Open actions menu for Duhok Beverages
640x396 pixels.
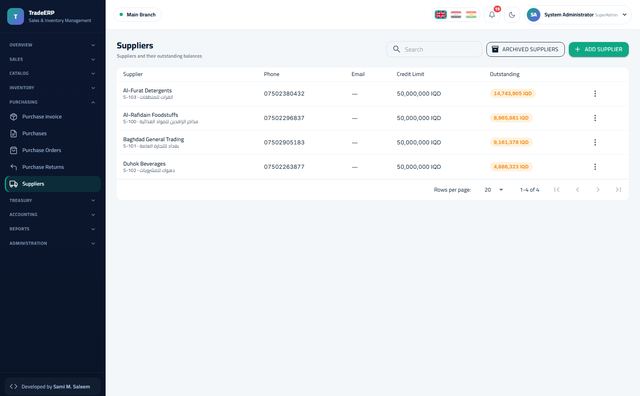point(595,167)
